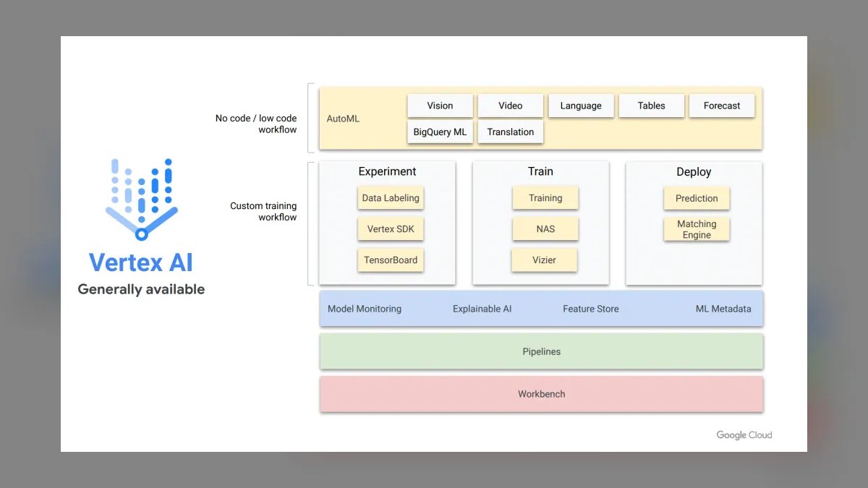Select the Vision AutoML box

pyautogui.click(x=440, y=106)
